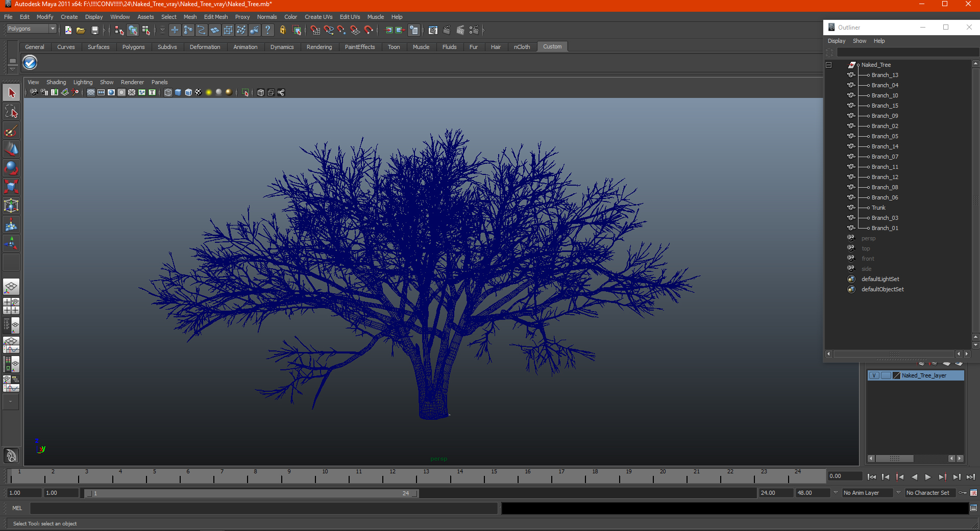The image size is (980, 531).
Task: Open the Polygons menu set dropdown
Action: pos(31,29)
